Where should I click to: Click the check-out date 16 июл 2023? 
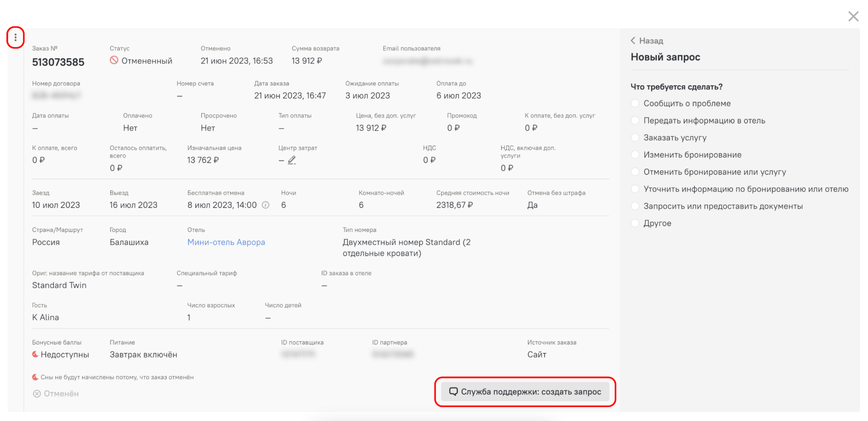(x=133, y=205)
